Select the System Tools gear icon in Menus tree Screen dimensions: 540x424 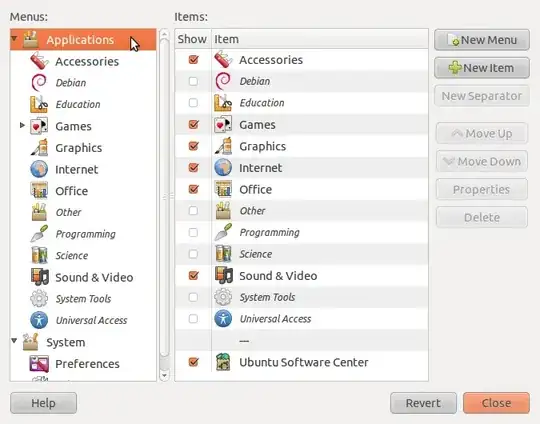coord(39,298)
